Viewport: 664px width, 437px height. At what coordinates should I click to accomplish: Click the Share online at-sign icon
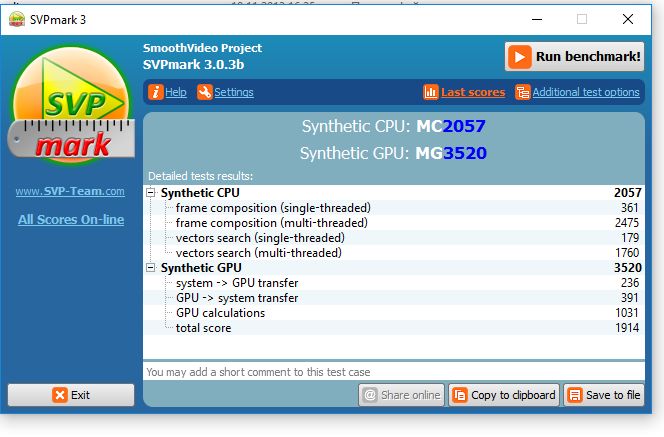pos(370,395)
